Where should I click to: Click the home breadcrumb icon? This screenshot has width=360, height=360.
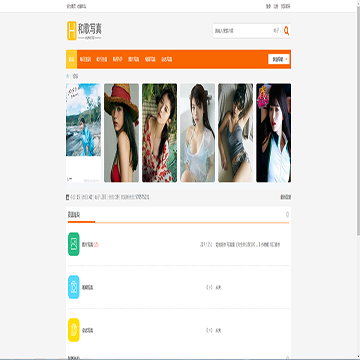click(x=68, y=76)
